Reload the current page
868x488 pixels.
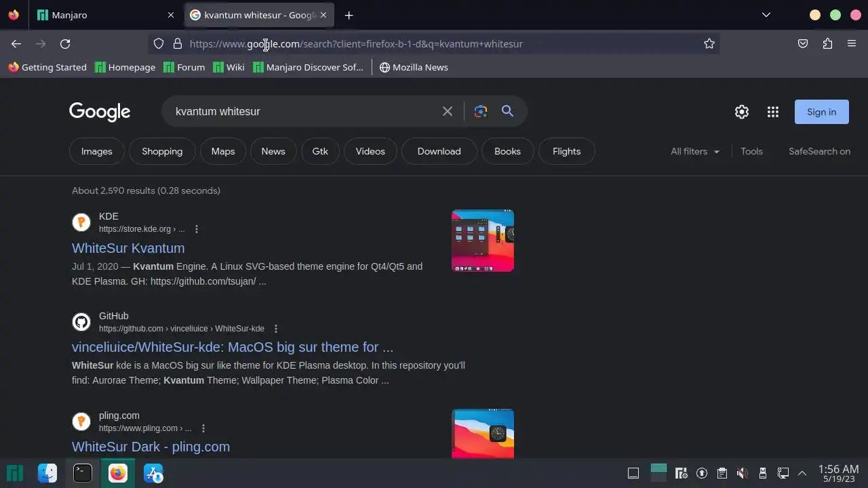pyautogui.click(x=65, y=43)
